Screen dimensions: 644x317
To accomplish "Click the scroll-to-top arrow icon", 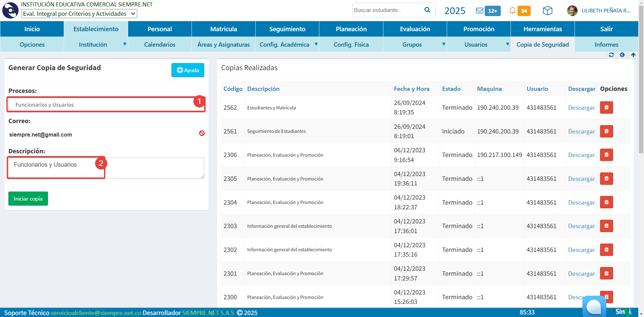I will [x=633, y=55].
